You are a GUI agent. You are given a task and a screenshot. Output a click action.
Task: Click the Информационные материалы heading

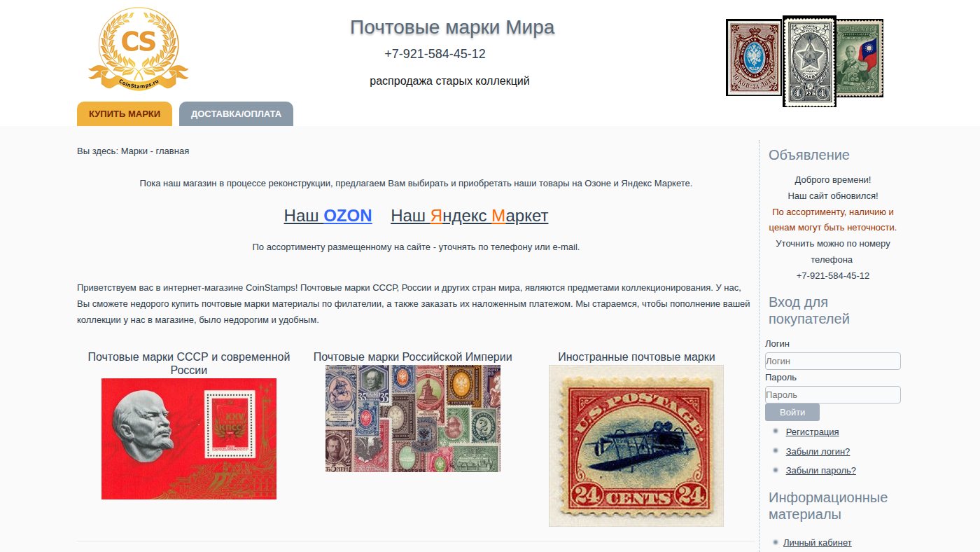tap(828, 506)
